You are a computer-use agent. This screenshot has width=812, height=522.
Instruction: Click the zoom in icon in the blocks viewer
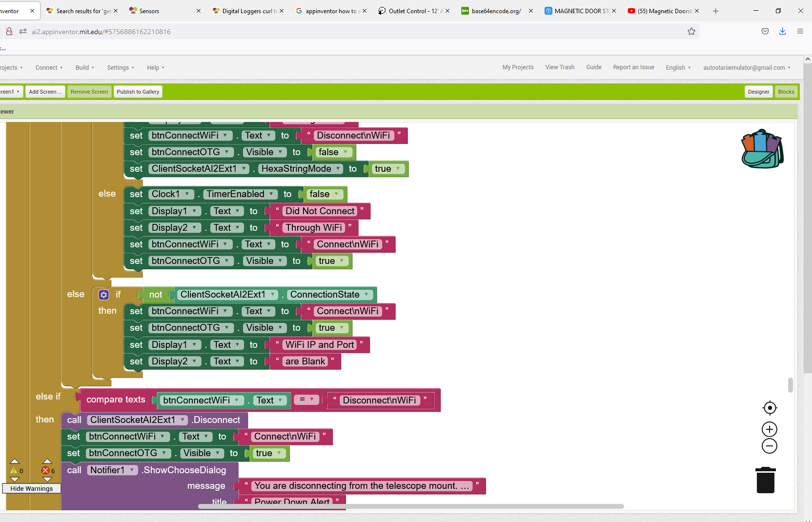(x=769, y=429)
